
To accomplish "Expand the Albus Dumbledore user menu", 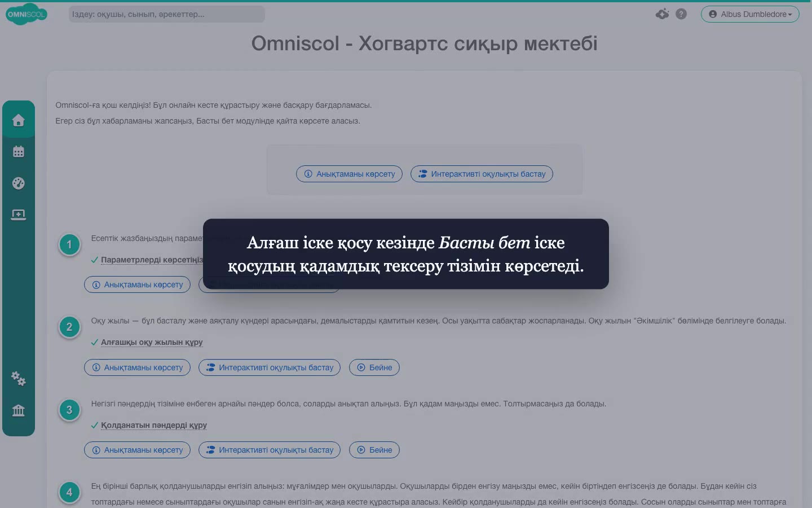I will point(750,14).
